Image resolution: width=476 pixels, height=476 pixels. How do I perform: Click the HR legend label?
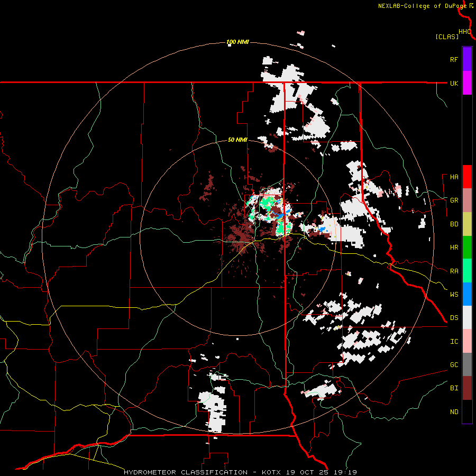pos(454,248)
